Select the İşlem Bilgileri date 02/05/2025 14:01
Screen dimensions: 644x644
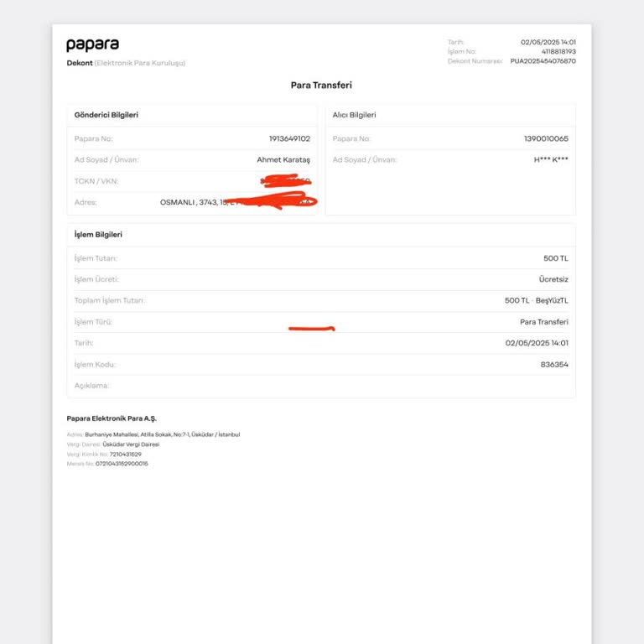tap(537, 343)
